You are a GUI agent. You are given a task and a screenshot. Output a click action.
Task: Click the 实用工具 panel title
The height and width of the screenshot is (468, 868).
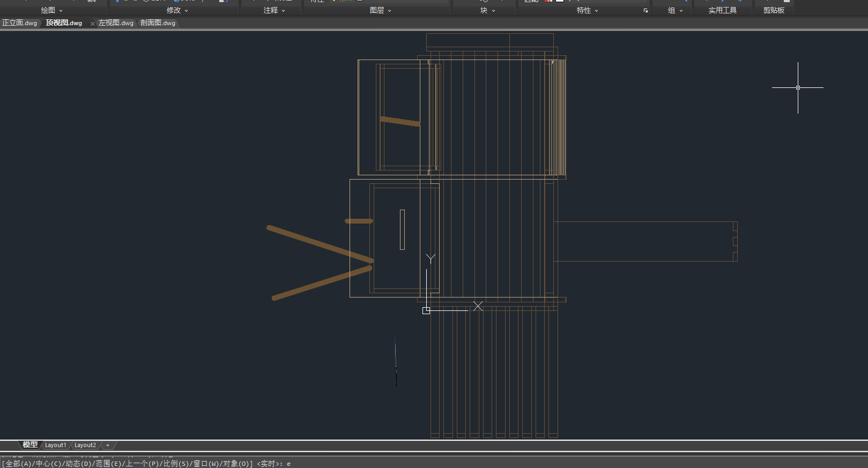click(722, 10)
